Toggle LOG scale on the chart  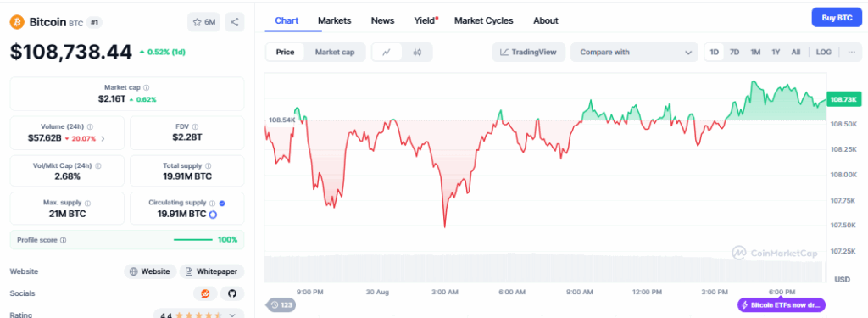tap(824, 52)
